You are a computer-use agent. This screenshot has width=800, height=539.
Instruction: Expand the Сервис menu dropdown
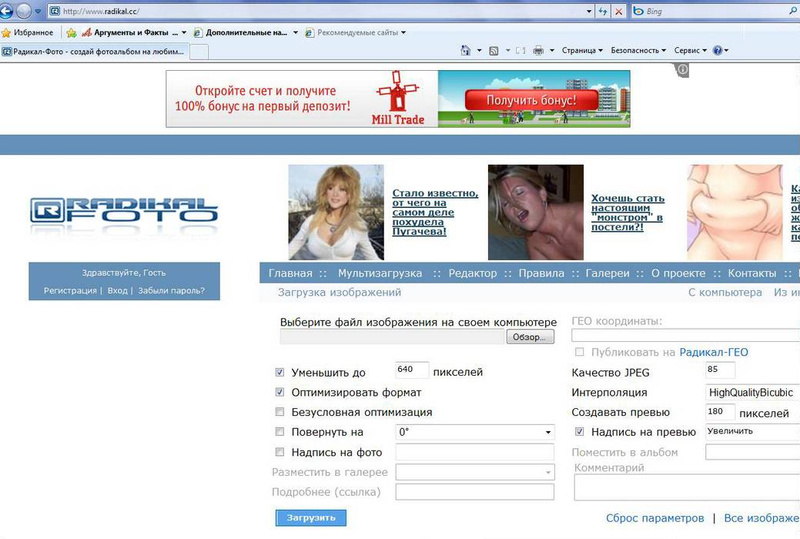point(690,50)
